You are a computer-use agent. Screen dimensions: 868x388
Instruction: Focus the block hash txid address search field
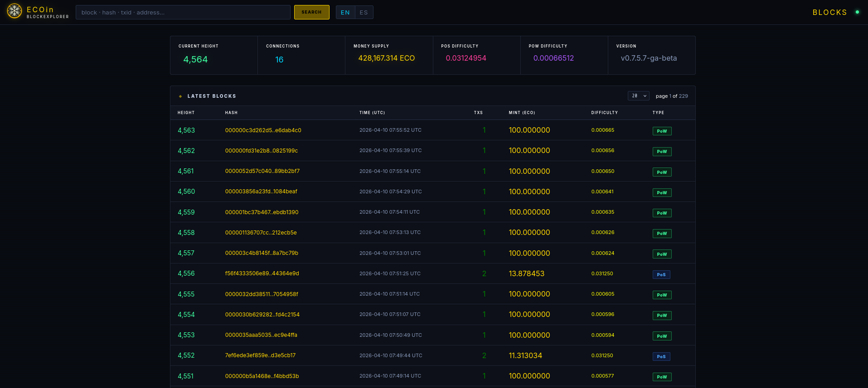[183, 12]
